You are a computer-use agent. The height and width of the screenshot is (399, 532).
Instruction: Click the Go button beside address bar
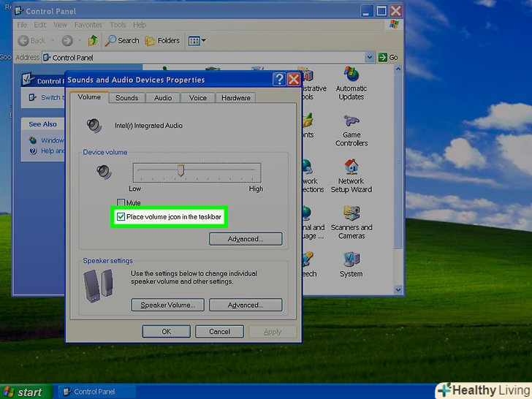(389, 57)
